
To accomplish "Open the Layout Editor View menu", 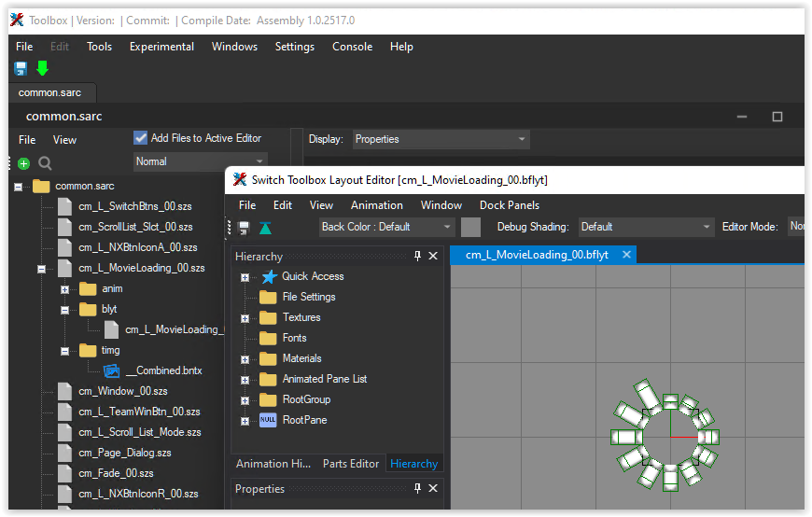I will click(321, 205).
